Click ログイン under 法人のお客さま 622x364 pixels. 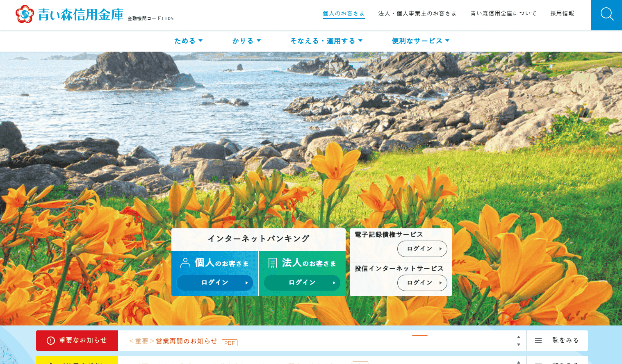point(302,283)
